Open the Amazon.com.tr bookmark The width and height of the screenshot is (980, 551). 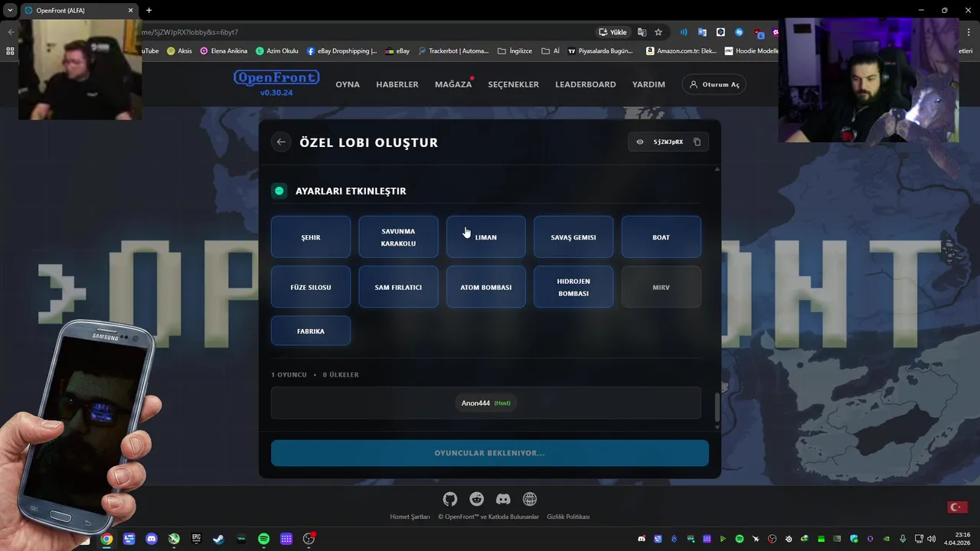pyautogui.click(x=681, y=51)
